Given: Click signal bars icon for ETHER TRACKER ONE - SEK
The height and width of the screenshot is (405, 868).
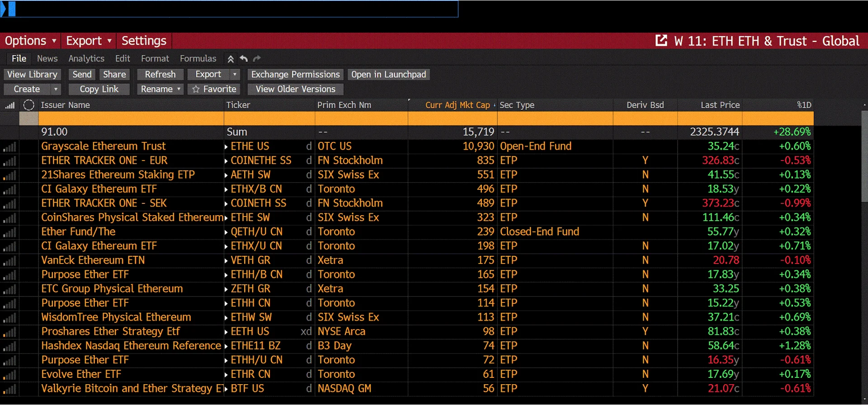Looking at the screenshot, I should (9, 204).
